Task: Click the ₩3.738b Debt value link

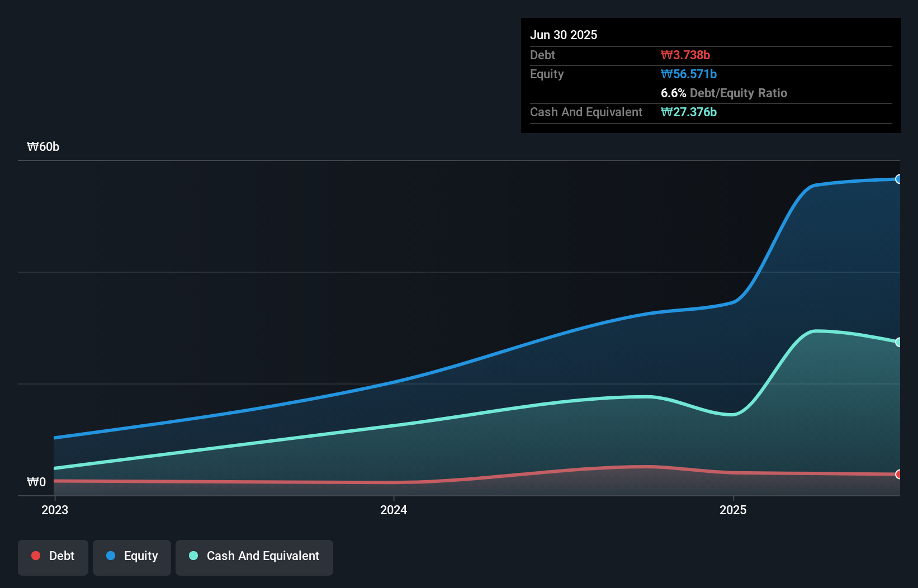Action: [x=686, y=55]
